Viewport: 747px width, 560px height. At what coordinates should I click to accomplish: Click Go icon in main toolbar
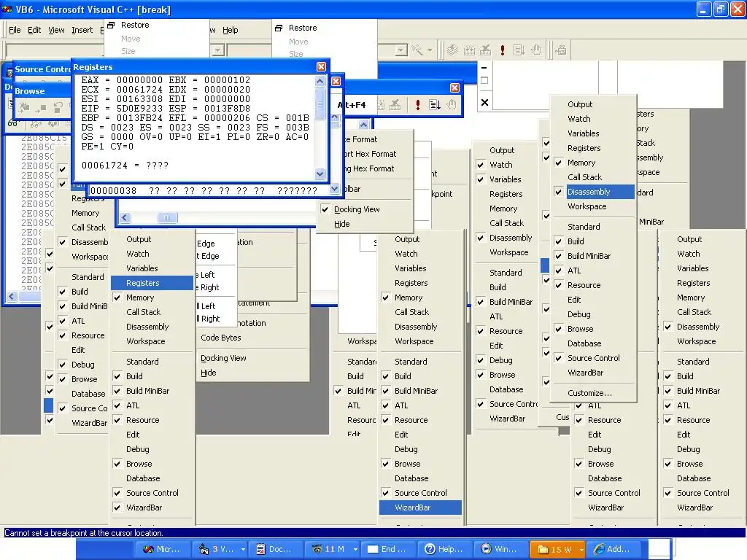pyautogui.click(x=519, y=50)
